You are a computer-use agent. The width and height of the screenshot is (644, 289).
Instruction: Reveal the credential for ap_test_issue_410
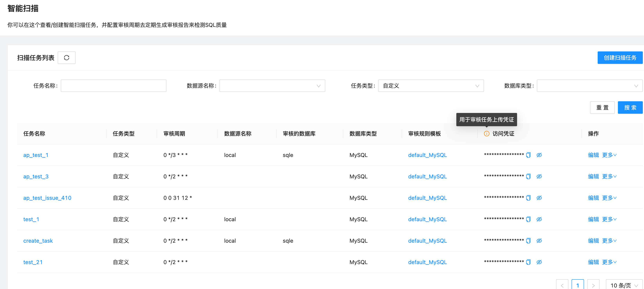click(x=539, y=197)
